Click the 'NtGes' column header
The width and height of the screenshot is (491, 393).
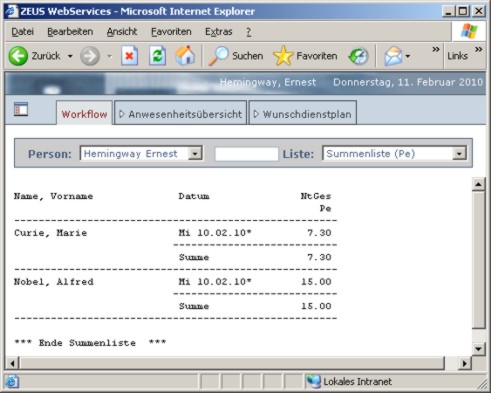coord(316,196)
